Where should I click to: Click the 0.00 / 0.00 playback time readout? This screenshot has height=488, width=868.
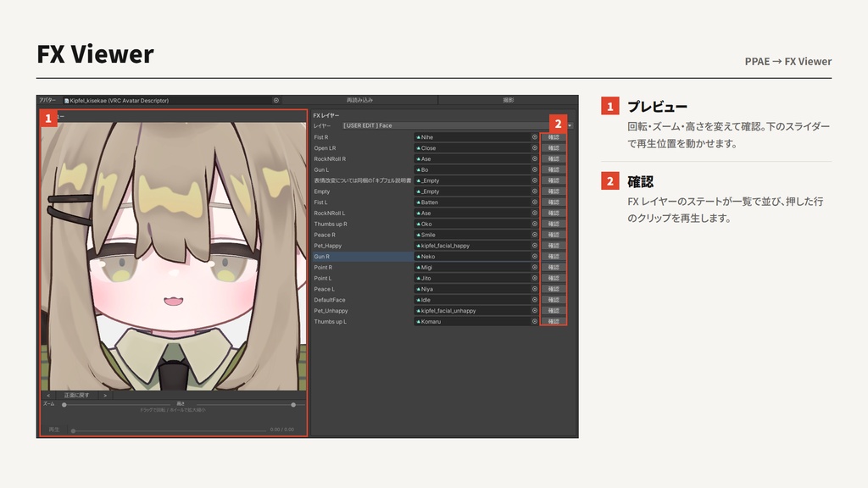coord(282,430)
